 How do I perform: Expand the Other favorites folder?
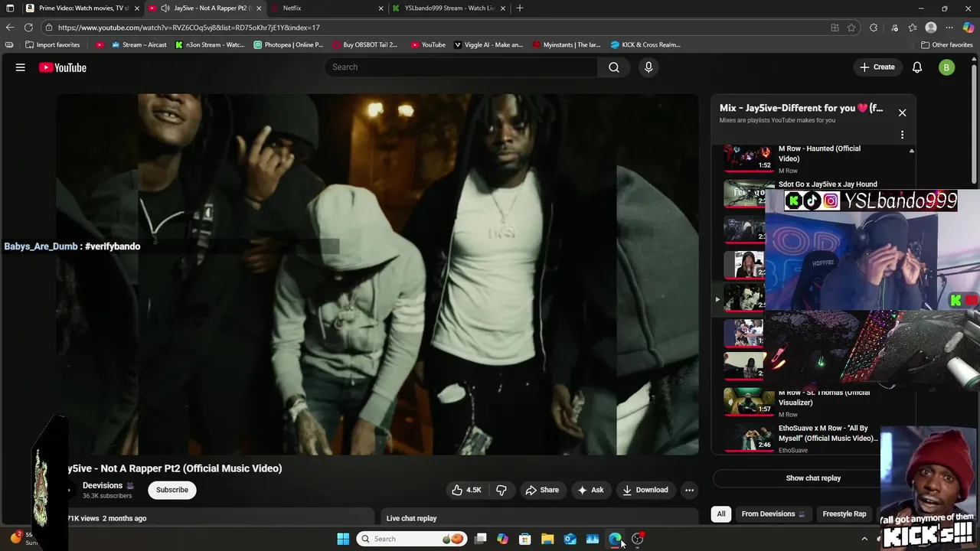(946, 45)
